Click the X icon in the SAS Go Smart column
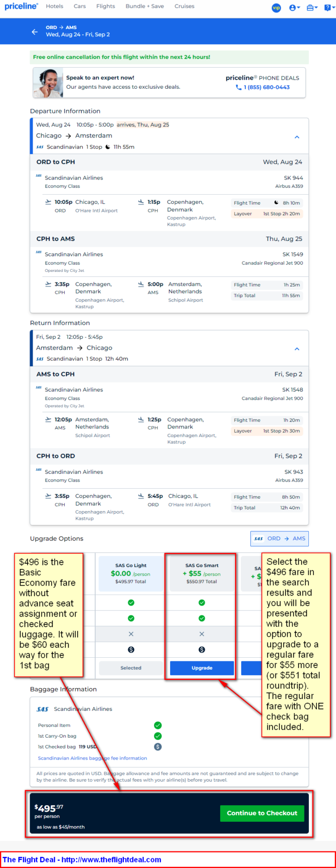This screenshot has width=336, height=868. pos(202,634)
